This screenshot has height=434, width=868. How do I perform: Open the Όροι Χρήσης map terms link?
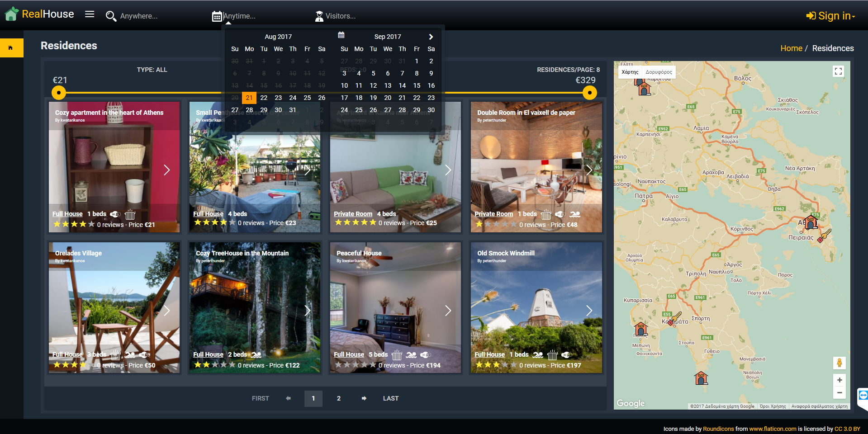point(773,406)
